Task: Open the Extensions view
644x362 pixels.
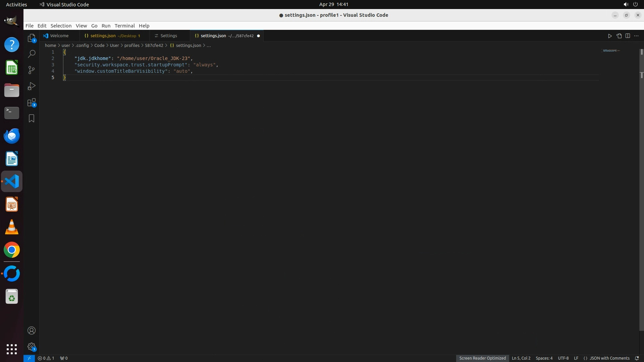Action: [x=32, y=103]
